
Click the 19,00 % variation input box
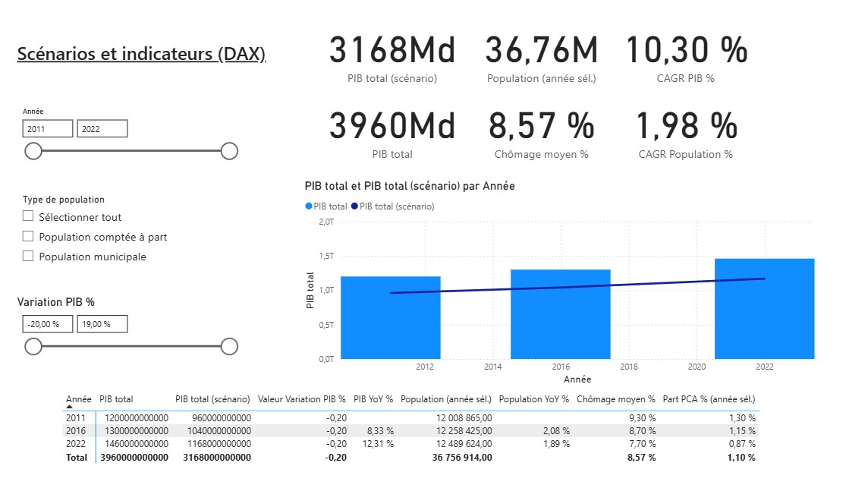tap(102, 323)
